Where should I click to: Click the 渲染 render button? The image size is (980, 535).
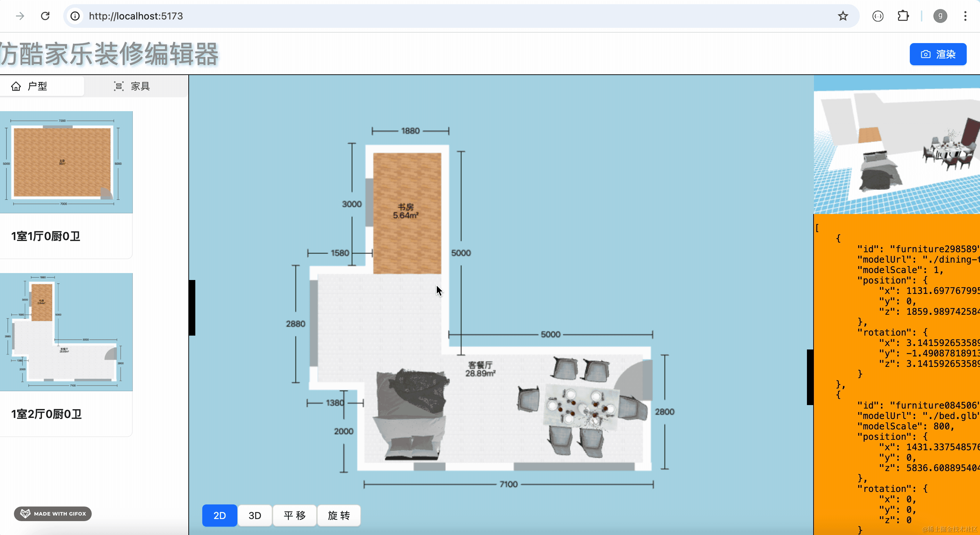(x=938, y=55)
